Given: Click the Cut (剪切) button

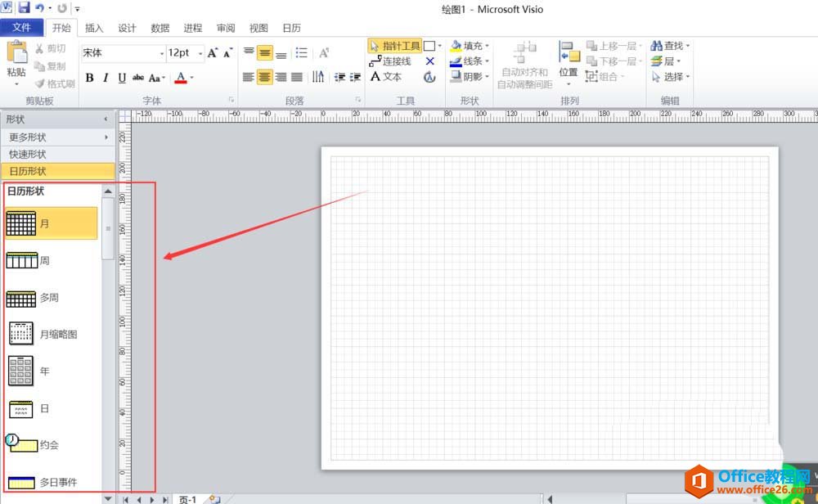Looking at the screenshot, I should pyautogui.click(x=51, y=48).
